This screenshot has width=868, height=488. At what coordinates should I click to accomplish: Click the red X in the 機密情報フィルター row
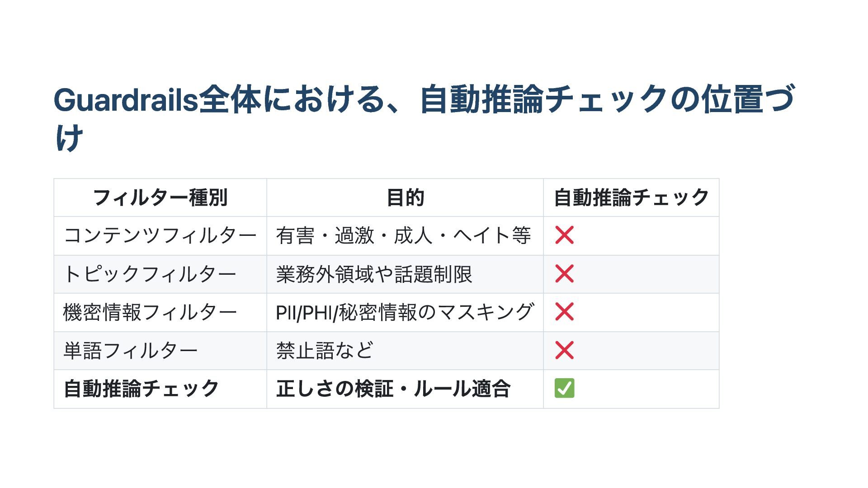[564, 312]
